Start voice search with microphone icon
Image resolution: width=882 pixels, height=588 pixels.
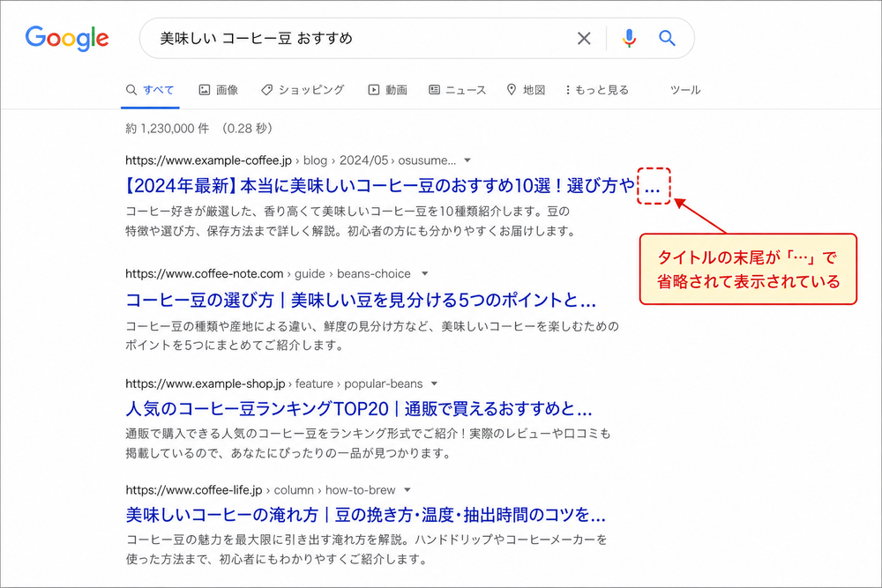click(x=630, y=38)
